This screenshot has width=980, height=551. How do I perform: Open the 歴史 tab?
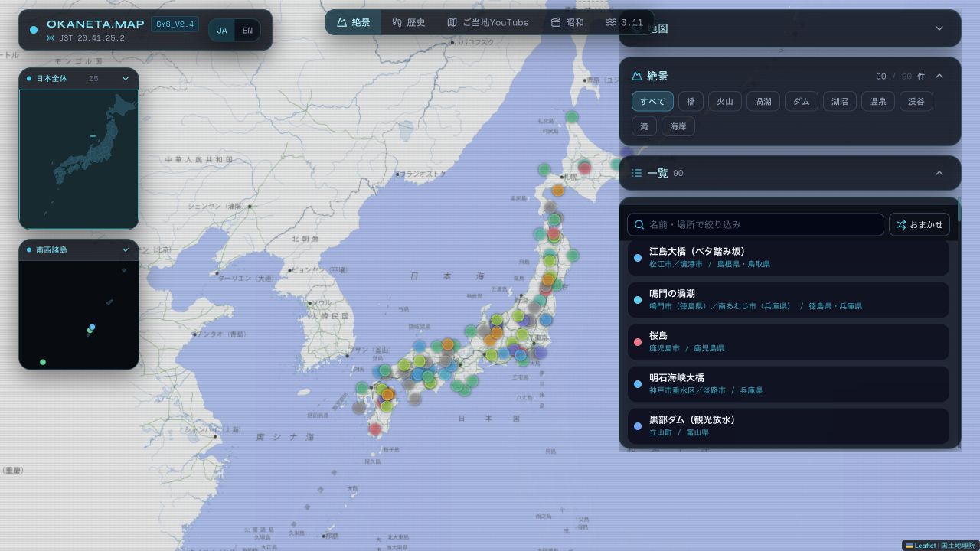408,22
